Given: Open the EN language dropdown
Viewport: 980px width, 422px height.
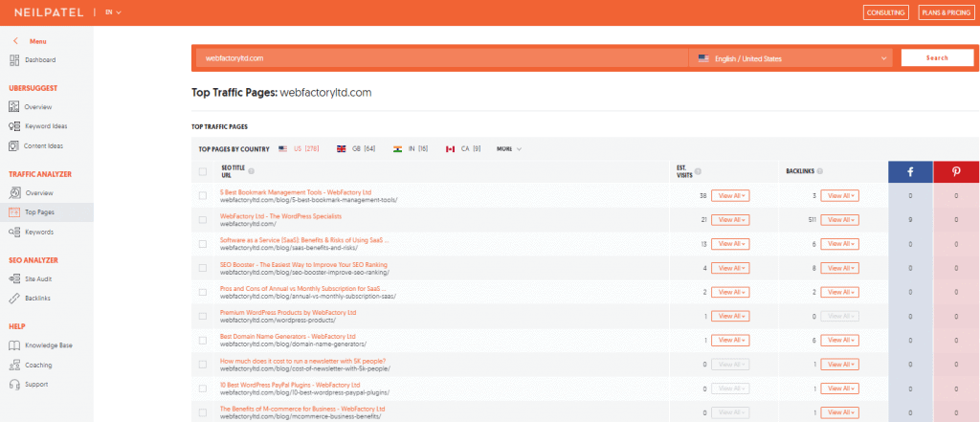Looking at the screenshot, I should pyautogui.click(x=113, y=12).
